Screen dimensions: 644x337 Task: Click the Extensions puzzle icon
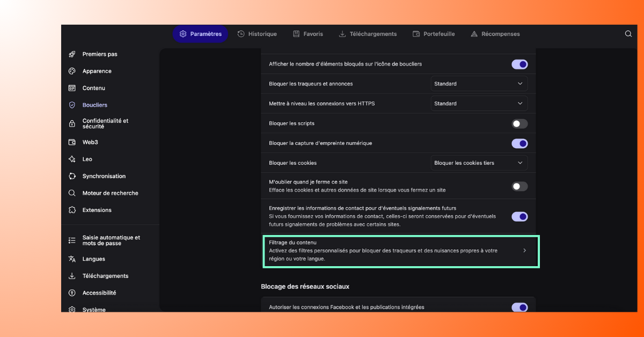click(72, 210)
